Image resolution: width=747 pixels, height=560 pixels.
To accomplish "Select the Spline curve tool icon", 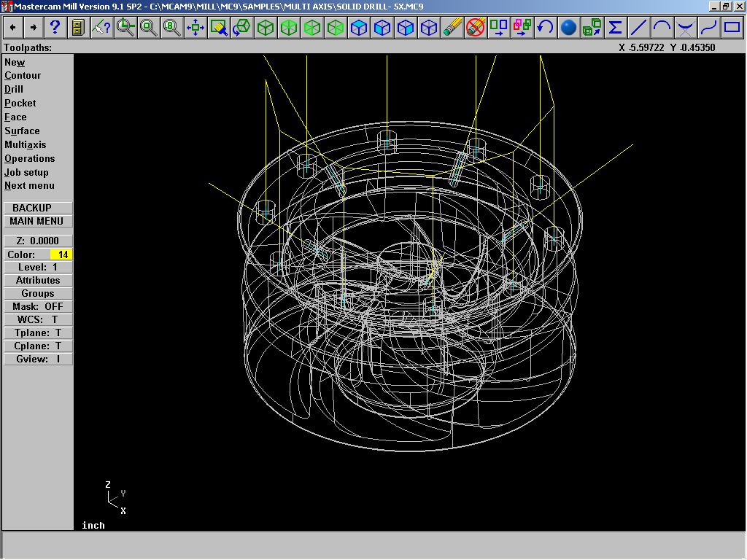I will click(x=709, y=27).
